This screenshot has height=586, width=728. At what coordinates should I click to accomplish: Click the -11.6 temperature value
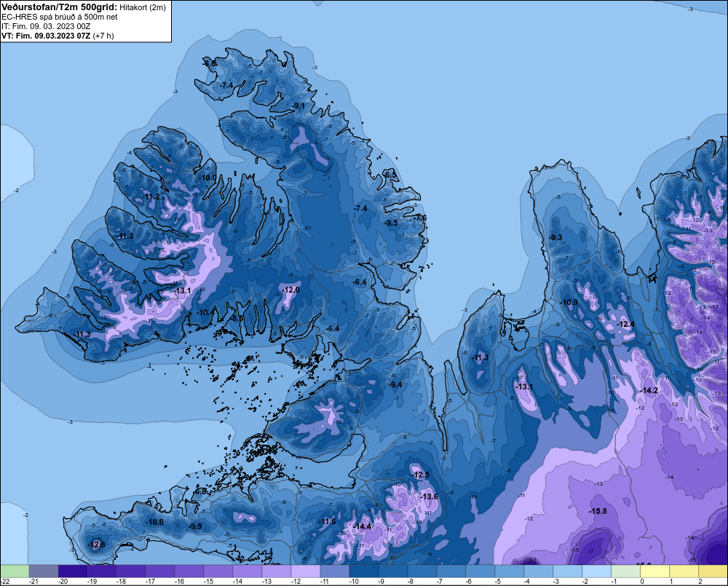(x=328, y=521)
